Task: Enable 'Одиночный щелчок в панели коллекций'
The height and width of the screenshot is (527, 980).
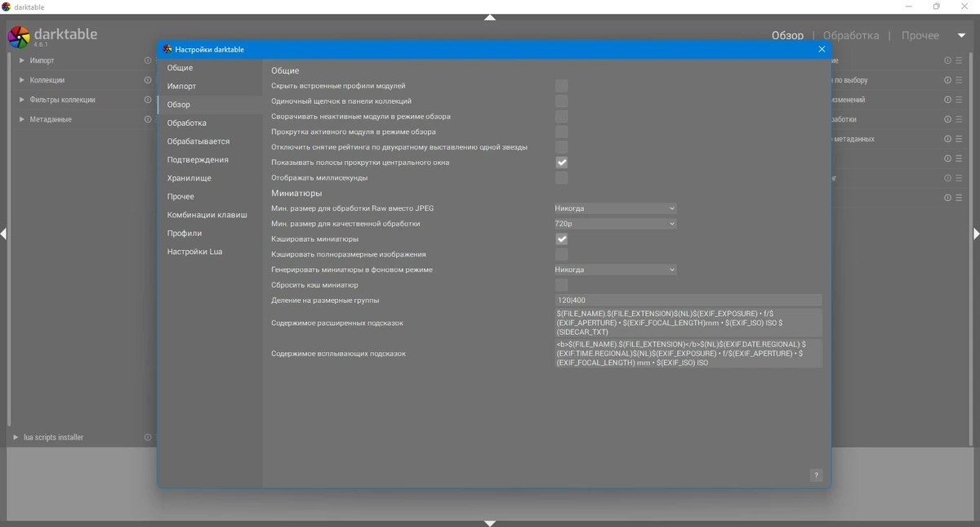Action: tap(561, 101)
